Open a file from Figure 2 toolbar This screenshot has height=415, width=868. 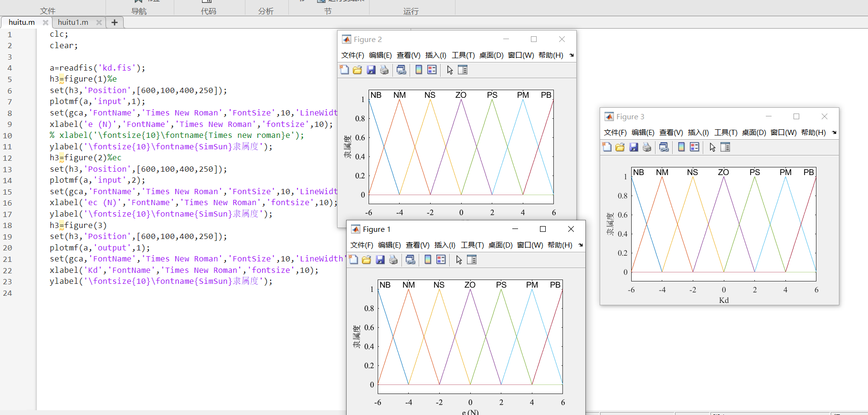(x=358, y=70)
